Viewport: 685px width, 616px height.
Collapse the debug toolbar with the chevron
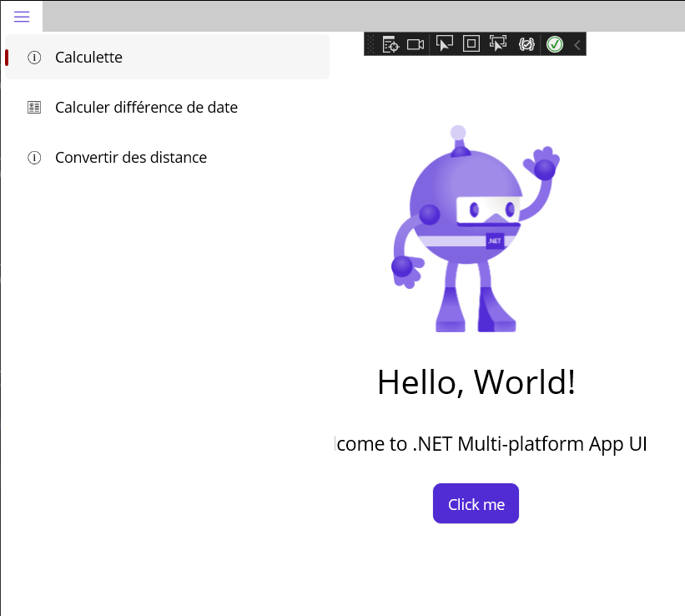pos(577,44)
